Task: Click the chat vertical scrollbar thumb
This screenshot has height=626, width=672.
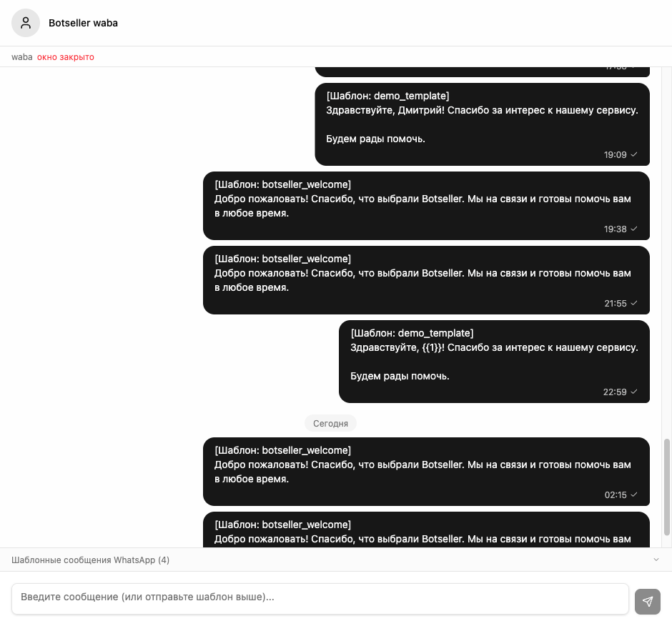Action: pyautogui.click(x=666, y=487)
